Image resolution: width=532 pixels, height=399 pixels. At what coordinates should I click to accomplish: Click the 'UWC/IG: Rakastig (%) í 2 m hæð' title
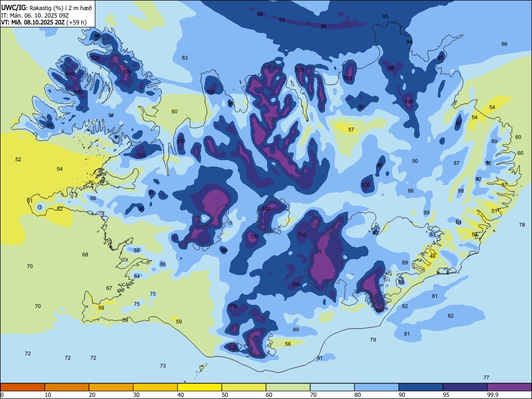46,8
